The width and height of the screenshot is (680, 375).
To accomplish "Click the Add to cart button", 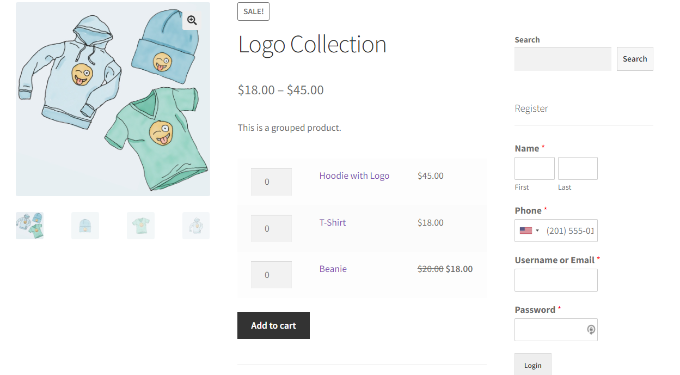I will pos(273,326).
